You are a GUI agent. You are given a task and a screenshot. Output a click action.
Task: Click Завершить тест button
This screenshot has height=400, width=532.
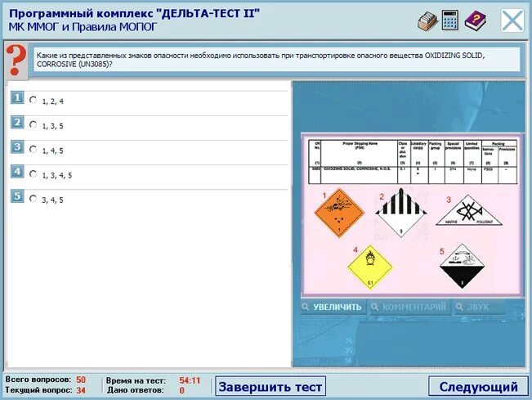(270, 386)
